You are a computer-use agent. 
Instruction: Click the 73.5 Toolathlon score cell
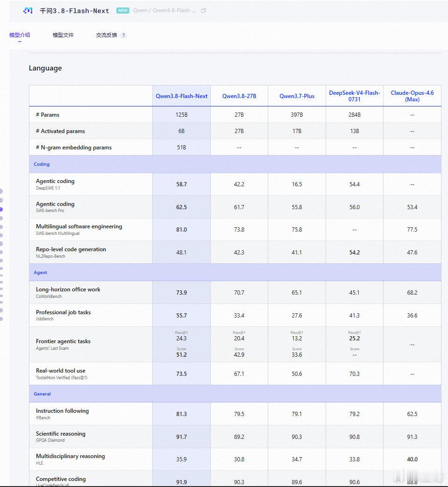coord(181,374)
